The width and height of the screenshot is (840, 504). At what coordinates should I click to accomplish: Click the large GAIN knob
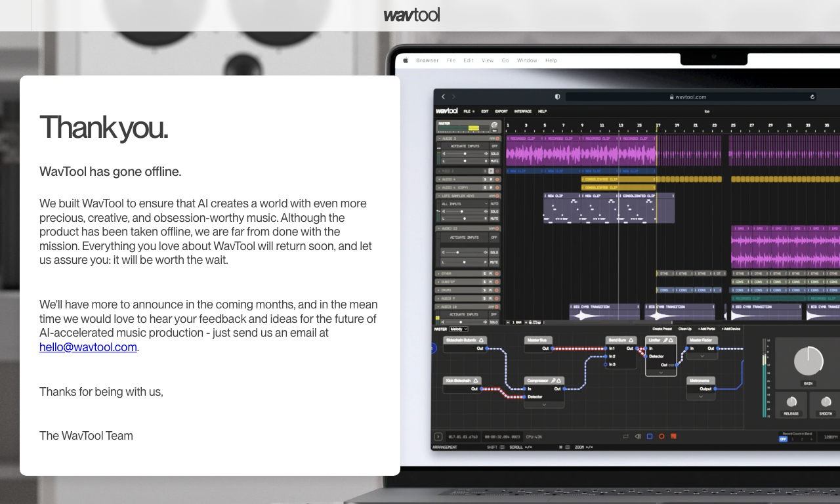point(808,362)
